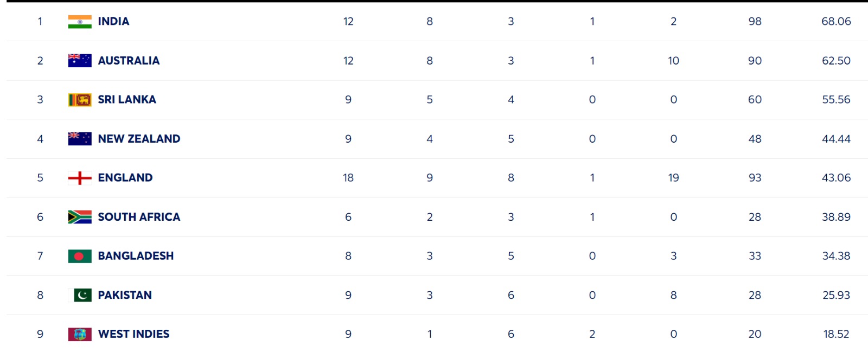The image size is (868, 352).
Task: Open the INDIA team link
Action: [113, 22]
